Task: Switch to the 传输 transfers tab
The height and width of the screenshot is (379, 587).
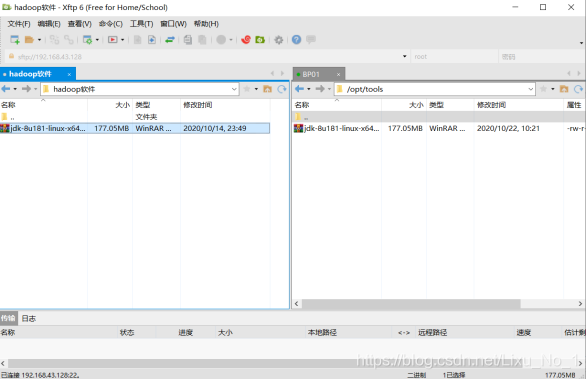Action: coord(8,318)
